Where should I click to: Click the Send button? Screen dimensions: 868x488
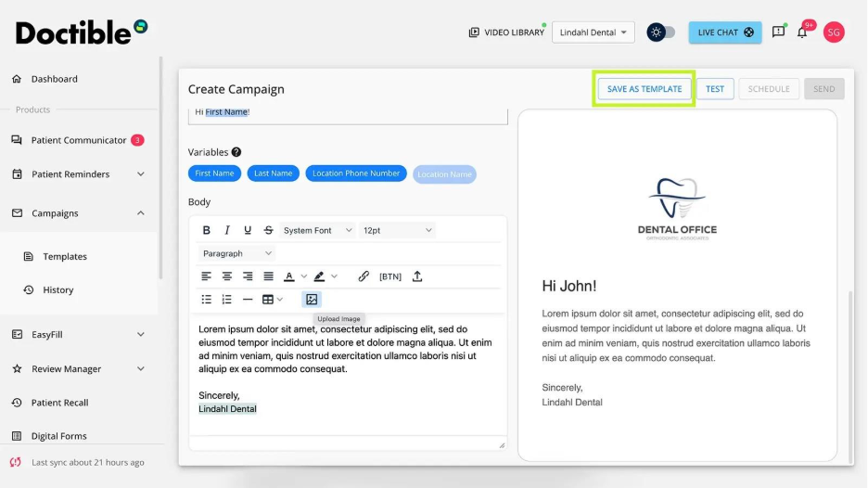click(823, 89)
